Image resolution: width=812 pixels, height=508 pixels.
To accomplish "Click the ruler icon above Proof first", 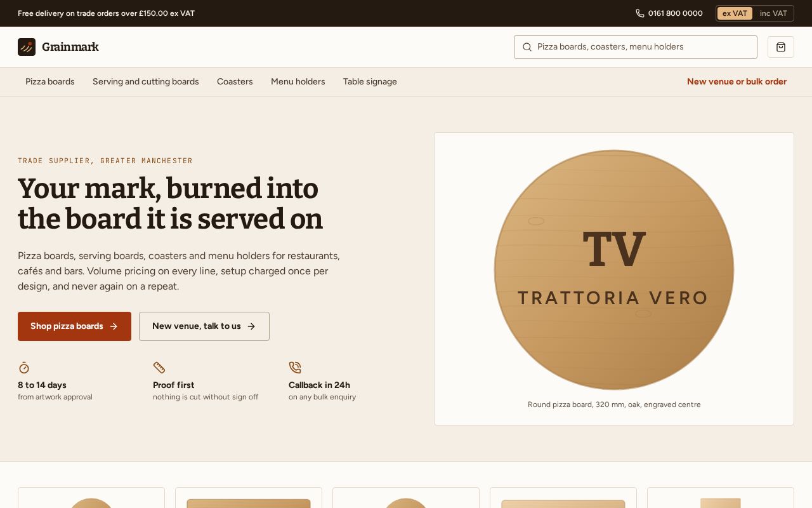I will pyautogui.click(x=159, y=368).
